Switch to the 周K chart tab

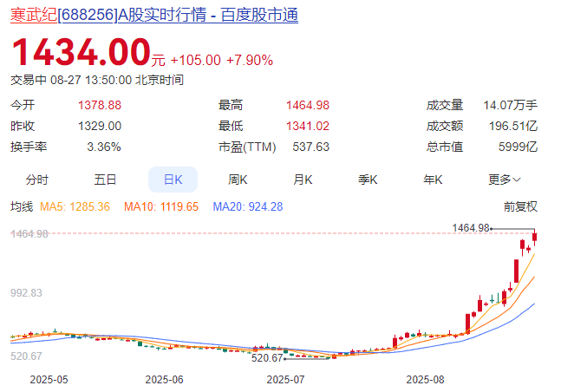click(238, 180)
